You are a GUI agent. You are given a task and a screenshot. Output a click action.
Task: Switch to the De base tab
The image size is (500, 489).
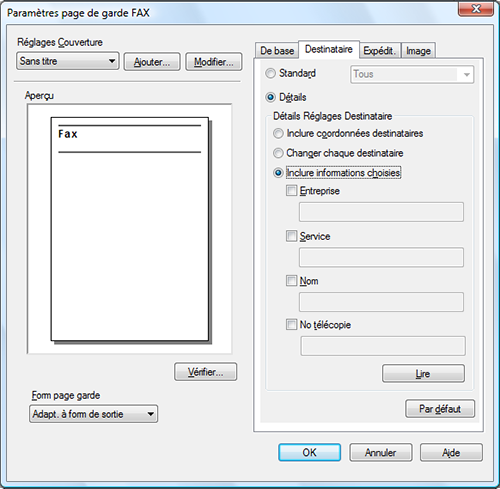277,51
